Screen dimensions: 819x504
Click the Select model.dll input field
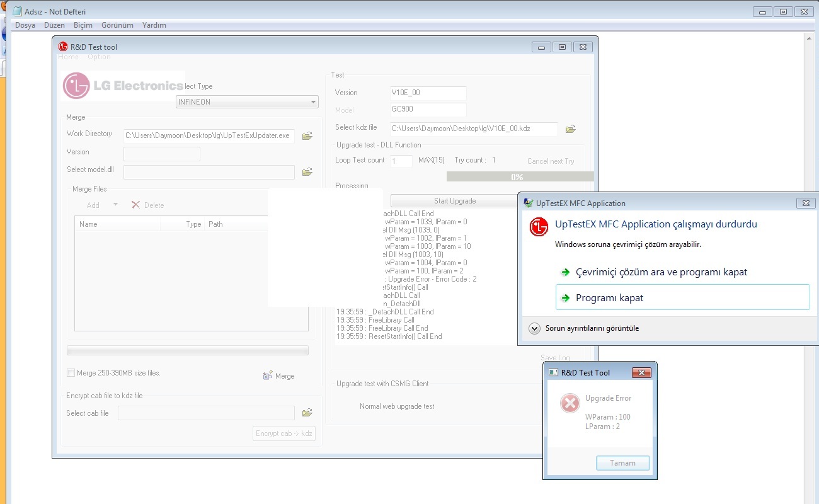[x=209, y=172]
